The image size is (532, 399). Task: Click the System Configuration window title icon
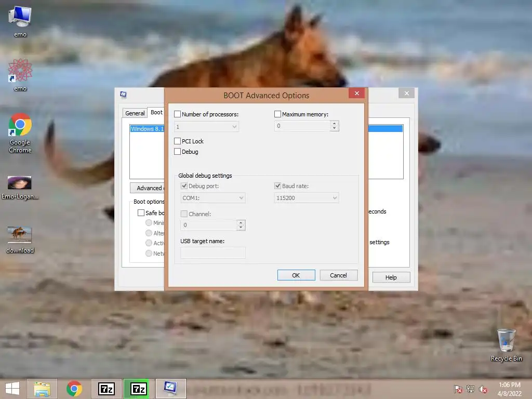(x=124, y=95)
